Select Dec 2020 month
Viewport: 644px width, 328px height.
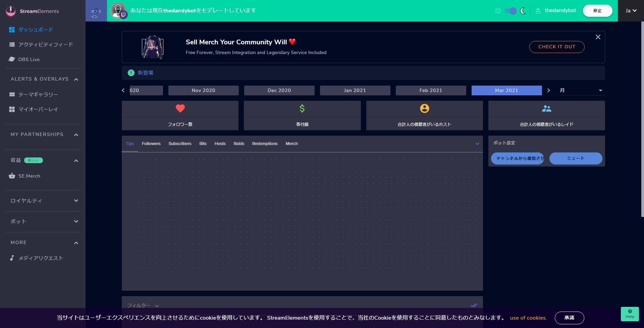click(x=279, y=90)
